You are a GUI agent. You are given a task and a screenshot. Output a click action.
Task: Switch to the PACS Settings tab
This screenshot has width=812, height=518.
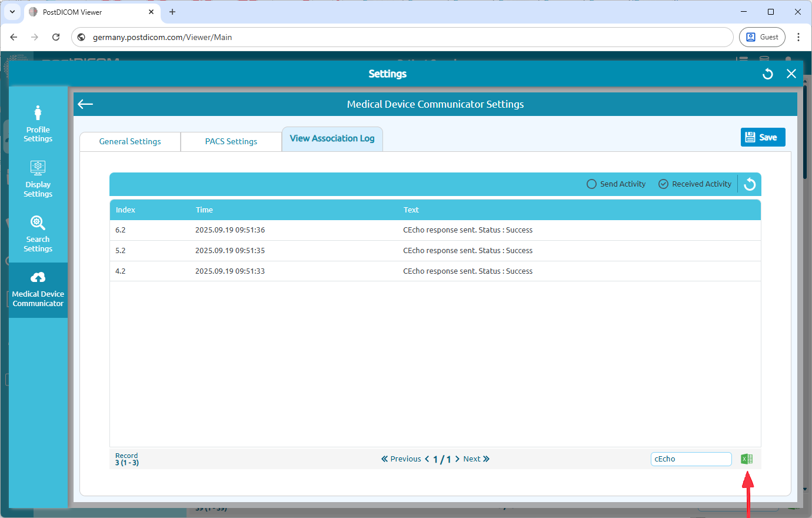click(231, 141)
